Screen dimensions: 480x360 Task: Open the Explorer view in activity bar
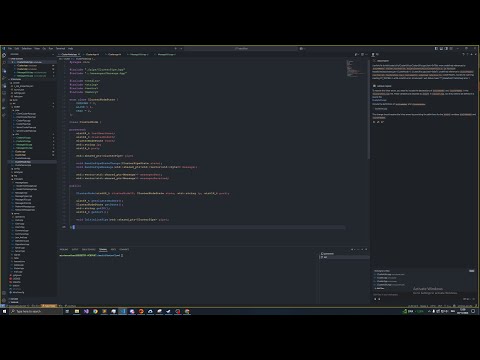pos(4,55)
